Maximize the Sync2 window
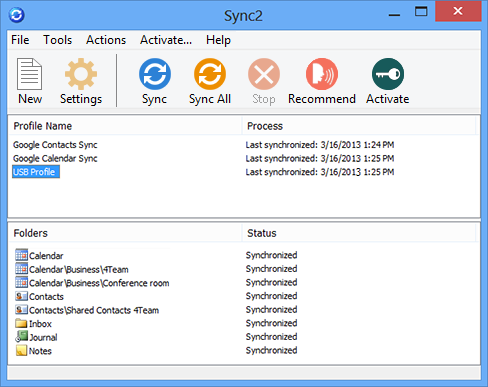The width and height of the screenshot is (488, 387). 421,12
